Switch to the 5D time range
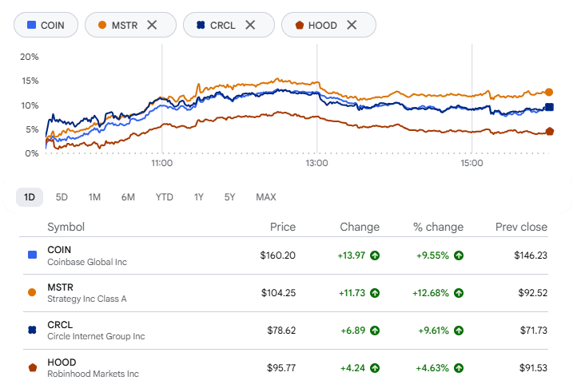Screen dimensions: 573x392 coord(62,197)
